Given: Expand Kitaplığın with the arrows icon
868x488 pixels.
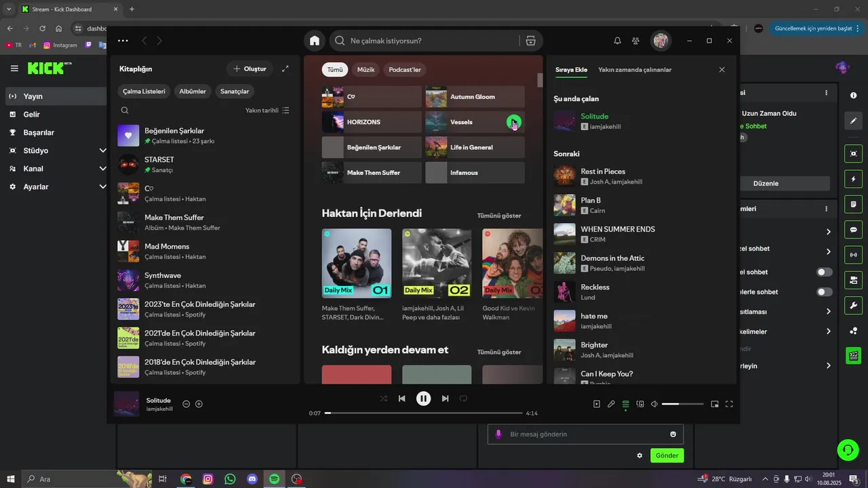Looking at the screenshot, I should pyautogui.click(x=285, y=68).
